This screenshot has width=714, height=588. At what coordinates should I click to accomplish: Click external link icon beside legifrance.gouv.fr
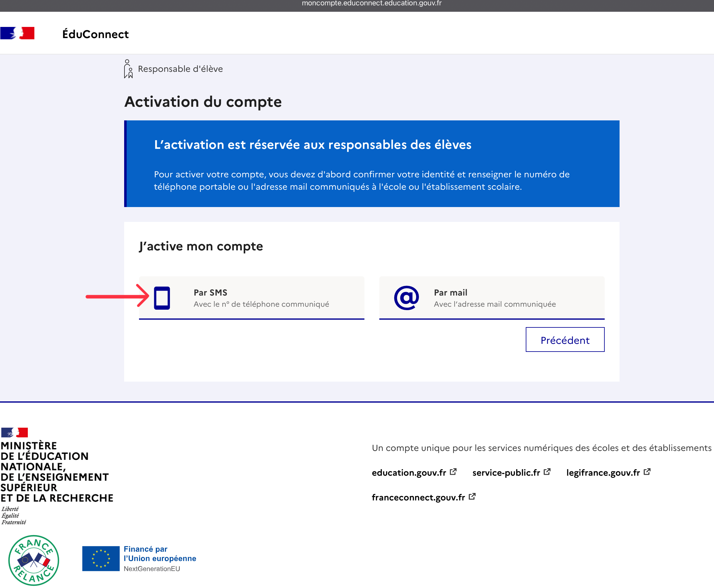tap(647, 472)
